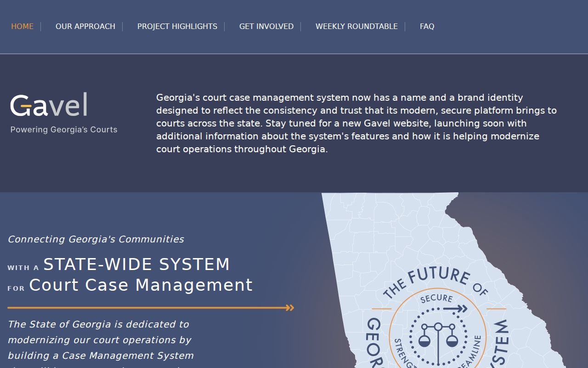Open the WEEKLY ROUNDTABLE link
Screen dimensions: 588x368
click(x=356, y=26)
